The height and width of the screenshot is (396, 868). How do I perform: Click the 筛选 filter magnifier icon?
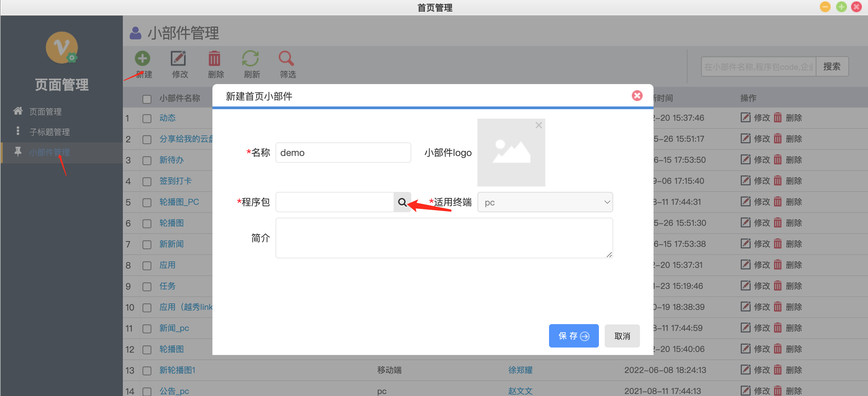287,59
